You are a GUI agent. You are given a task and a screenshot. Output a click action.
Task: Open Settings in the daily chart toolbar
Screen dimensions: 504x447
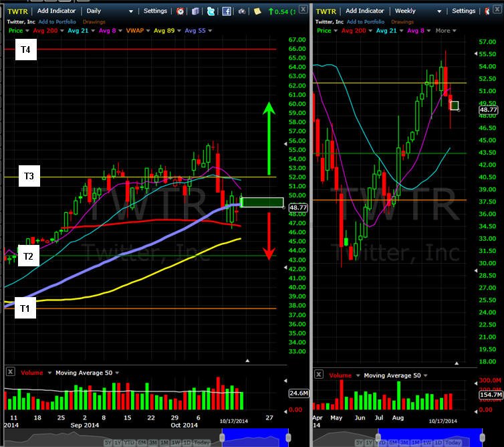tap(155, 11)
